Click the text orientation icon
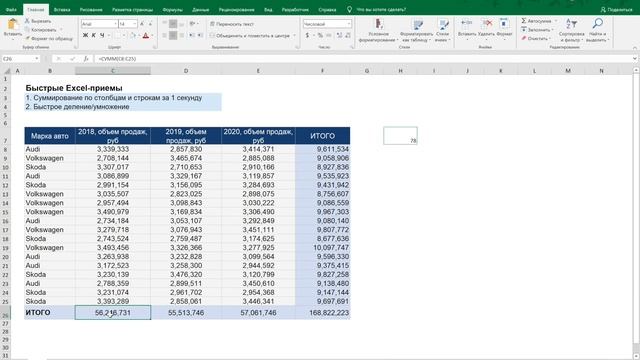640x360 pixels. 192,24
